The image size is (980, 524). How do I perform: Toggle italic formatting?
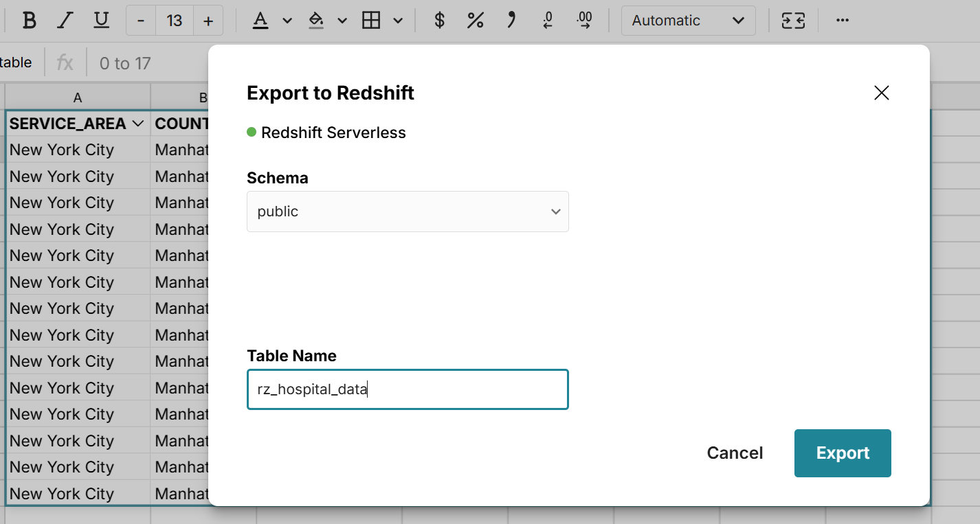coord(65,21)
